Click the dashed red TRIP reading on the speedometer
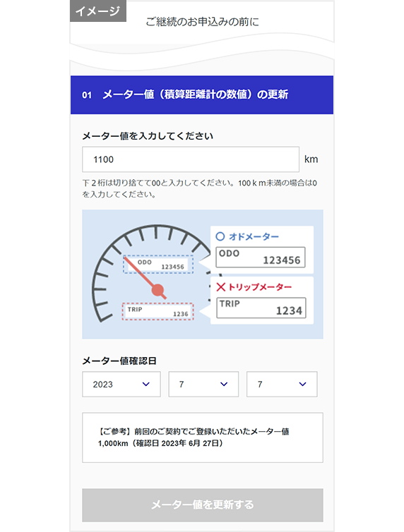Image resolution: width=404 pixels, height=532 pixels. [158, 311]
